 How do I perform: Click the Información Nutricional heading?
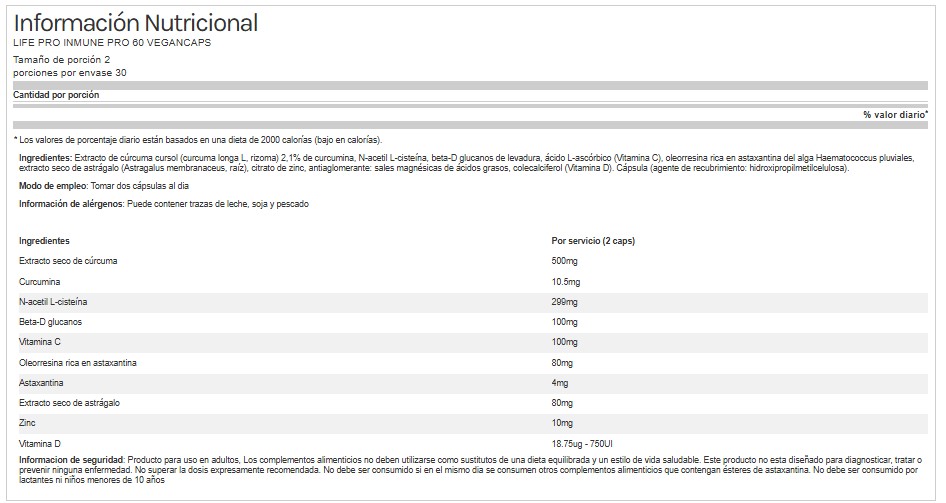pyautogui.click(x=135, y=23)
